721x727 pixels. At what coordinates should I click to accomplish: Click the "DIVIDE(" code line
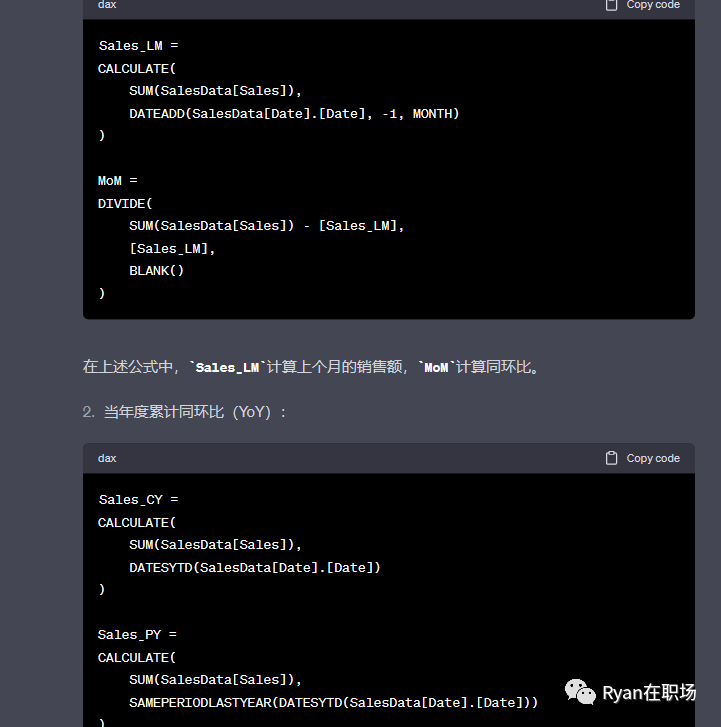coord(125,203)
